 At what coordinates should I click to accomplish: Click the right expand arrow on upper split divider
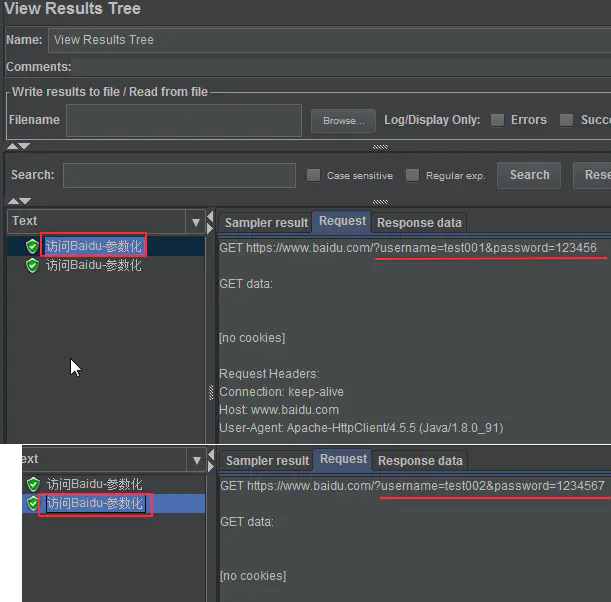(x=210, y=228)
